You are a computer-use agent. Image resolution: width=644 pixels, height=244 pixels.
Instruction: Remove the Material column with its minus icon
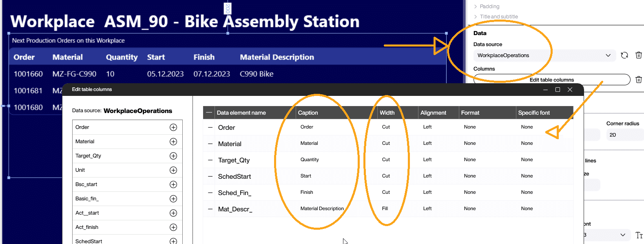[210, 144]
